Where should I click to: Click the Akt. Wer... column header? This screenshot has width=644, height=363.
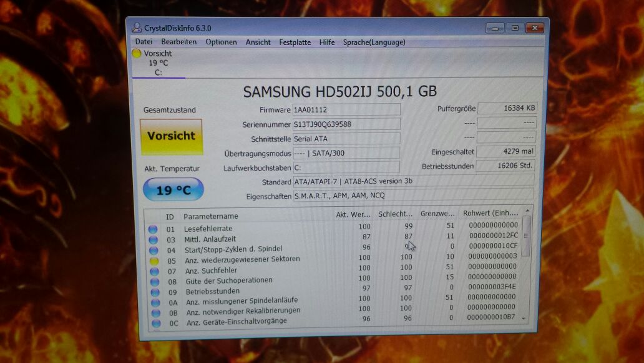(353, 214)
